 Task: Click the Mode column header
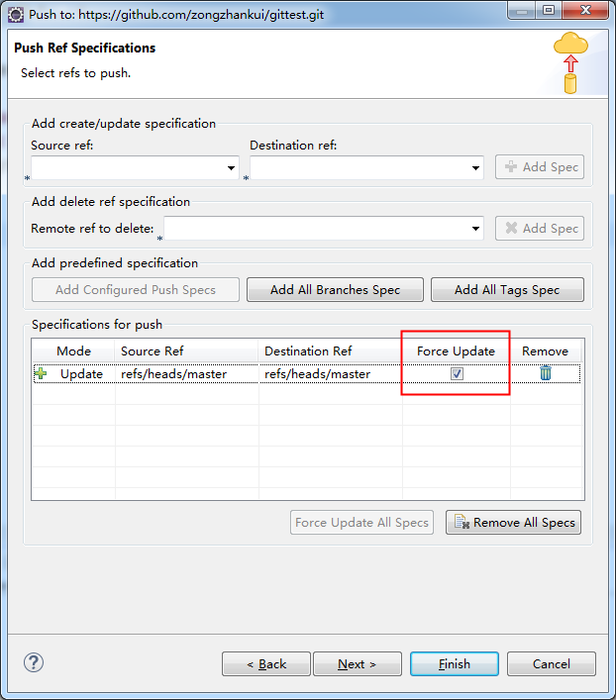click(73, 350)
